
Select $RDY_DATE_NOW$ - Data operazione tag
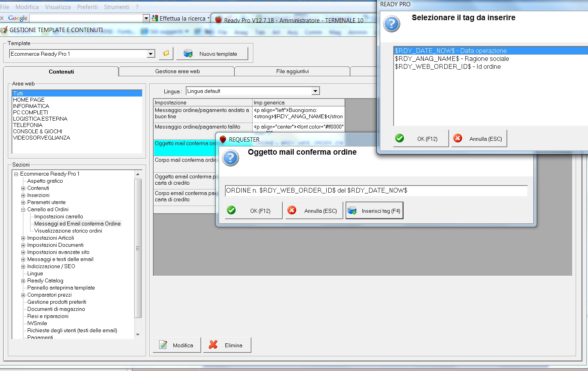click(x=491, y=51)
